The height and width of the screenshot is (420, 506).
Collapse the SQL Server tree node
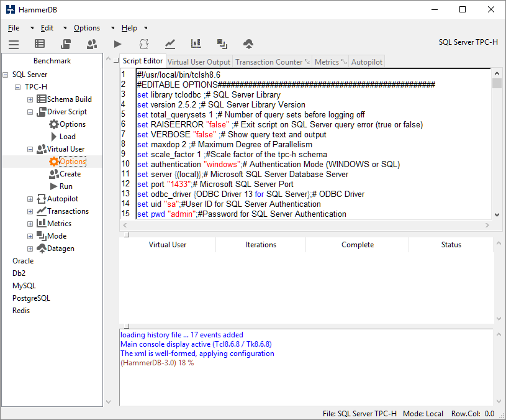click(x=5, y=75)
